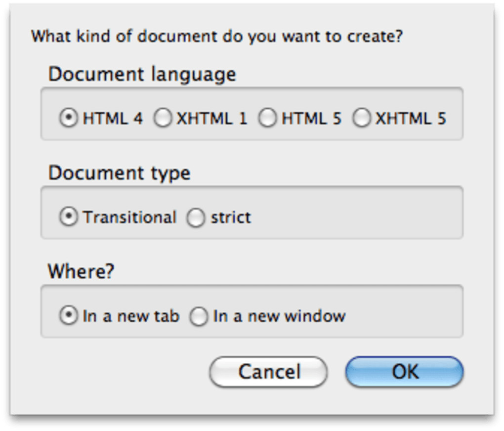Click the Transitional text label
This screenshot has height=431, width=504.
pos(129,217)
